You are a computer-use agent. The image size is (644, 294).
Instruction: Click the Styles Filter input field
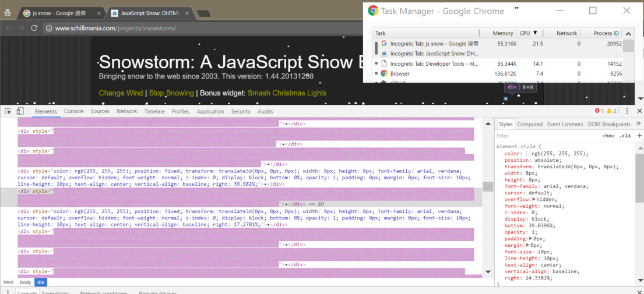click(x=546, y=136)
